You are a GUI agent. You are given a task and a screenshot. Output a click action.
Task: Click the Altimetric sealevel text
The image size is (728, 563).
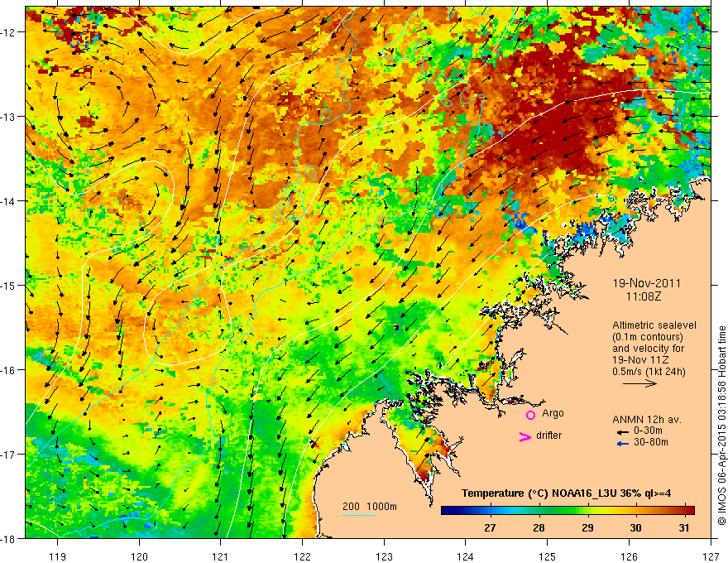(x=654, y=325)
